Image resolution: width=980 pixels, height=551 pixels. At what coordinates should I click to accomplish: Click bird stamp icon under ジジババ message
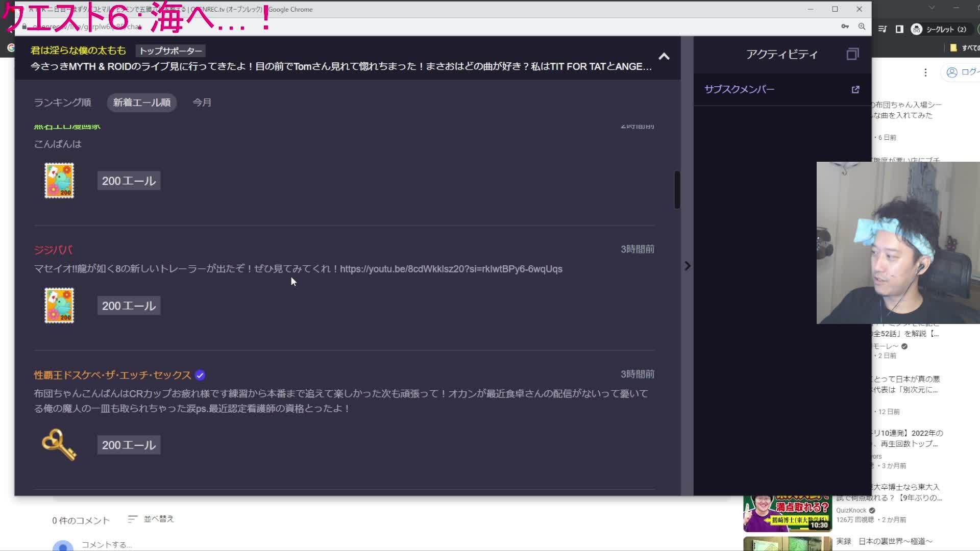pyautogui.click(x=59, y=306)
